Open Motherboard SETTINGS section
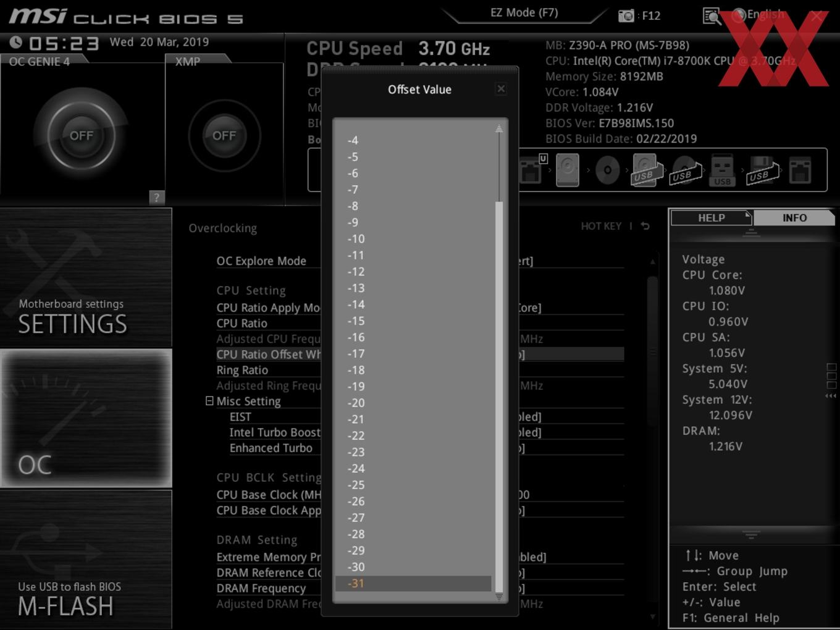 point(86,277)
